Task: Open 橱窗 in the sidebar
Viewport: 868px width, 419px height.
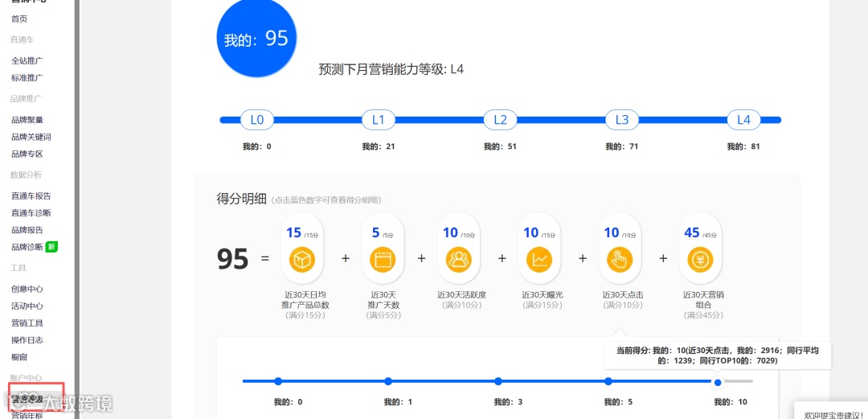Action: (19, 358)
